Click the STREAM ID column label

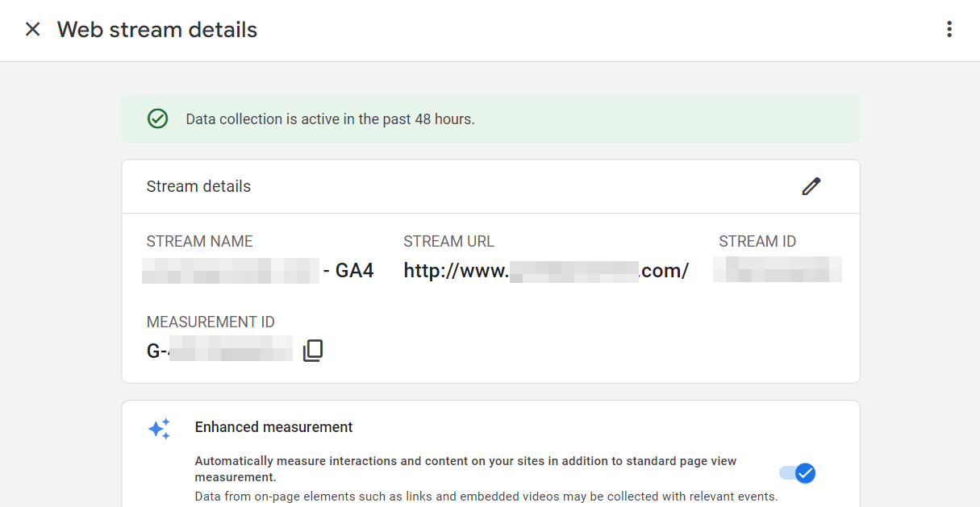[x=757, y=241]
